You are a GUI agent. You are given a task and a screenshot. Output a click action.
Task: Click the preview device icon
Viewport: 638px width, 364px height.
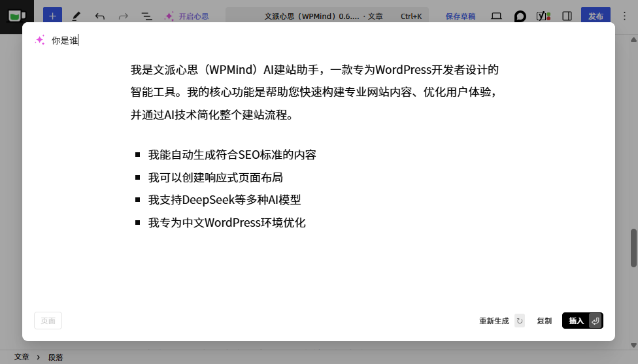(496, 16)
